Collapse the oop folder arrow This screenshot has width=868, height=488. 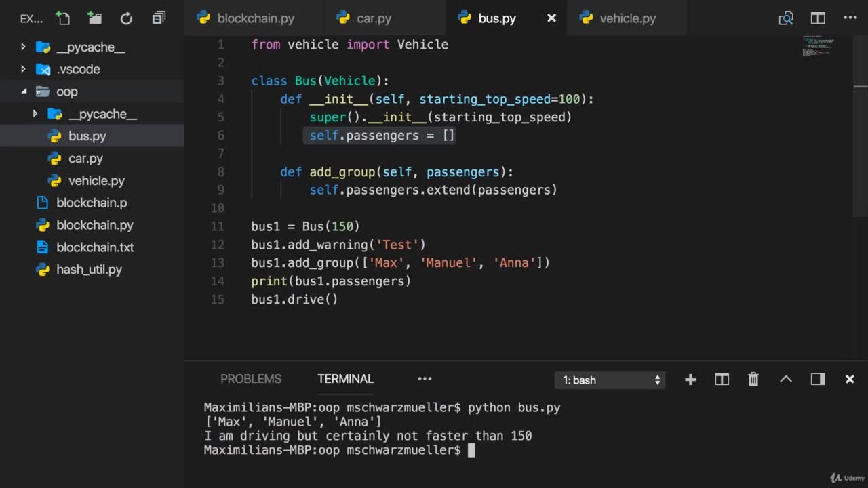point(24,91)
